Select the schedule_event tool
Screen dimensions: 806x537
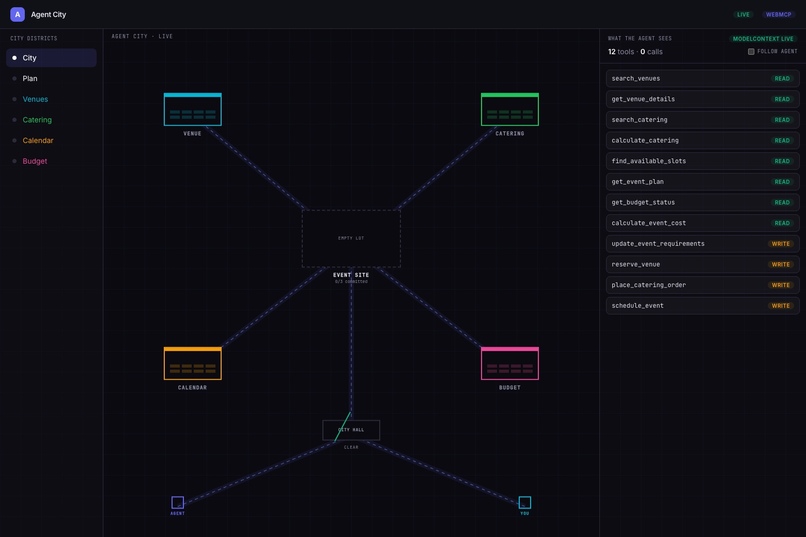(x=703, y=305)
